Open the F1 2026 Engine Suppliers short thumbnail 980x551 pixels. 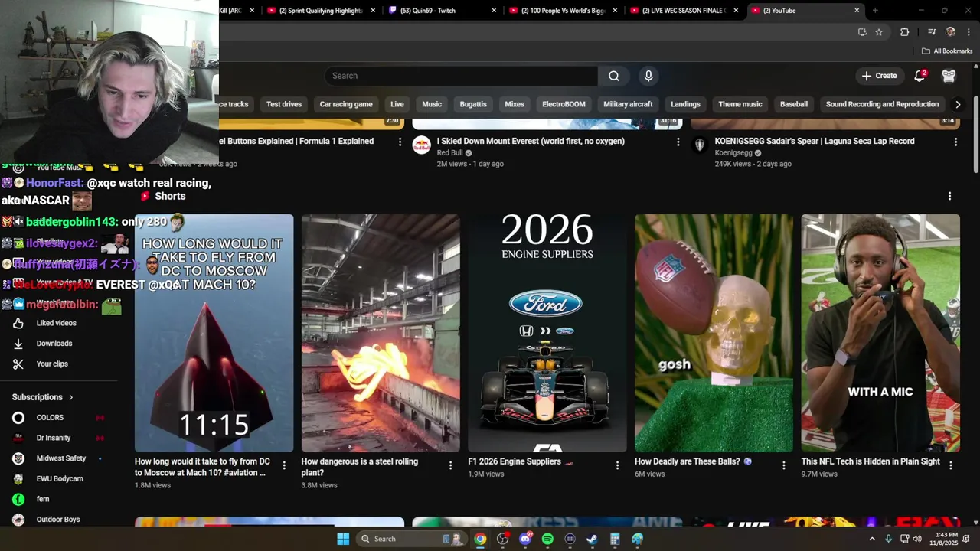click(547, 333)
